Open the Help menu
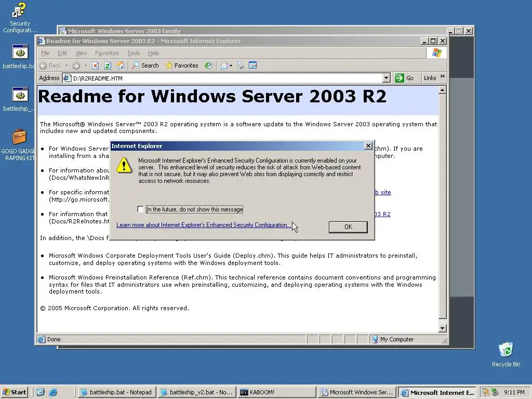This screenshot has width=532, height=399. click(153, 53)
